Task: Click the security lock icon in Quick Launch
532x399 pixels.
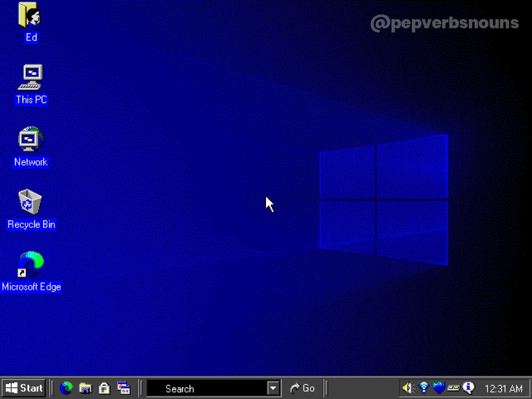Action: pyautogui.click(x=104, y=388)
